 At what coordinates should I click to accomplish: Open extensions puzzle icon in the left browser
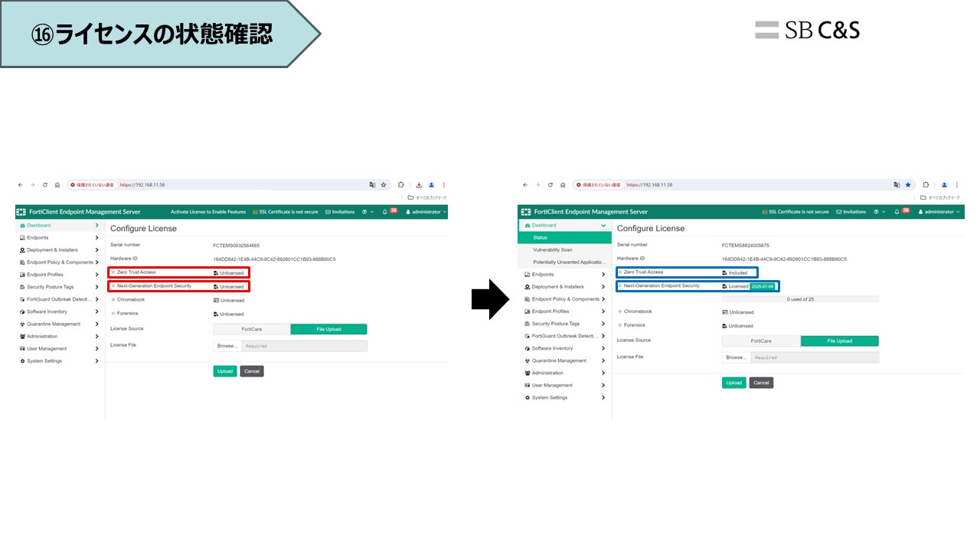(400, 184)
